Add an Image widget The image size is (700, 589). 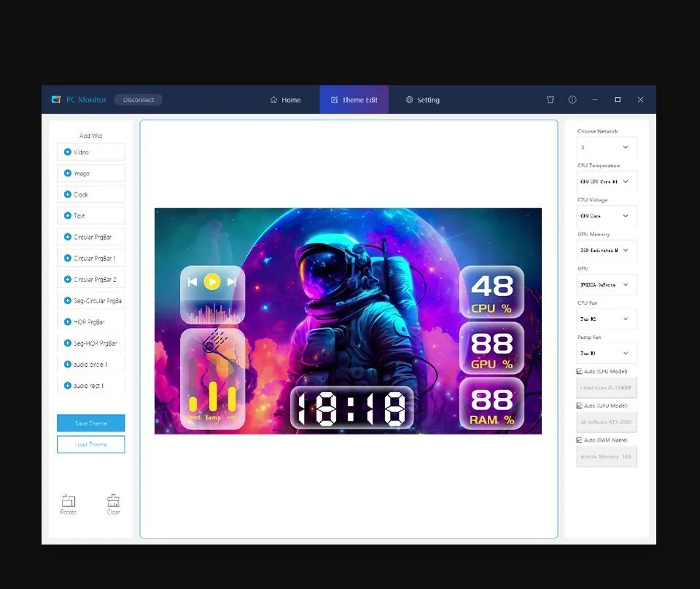click(90, 173)
